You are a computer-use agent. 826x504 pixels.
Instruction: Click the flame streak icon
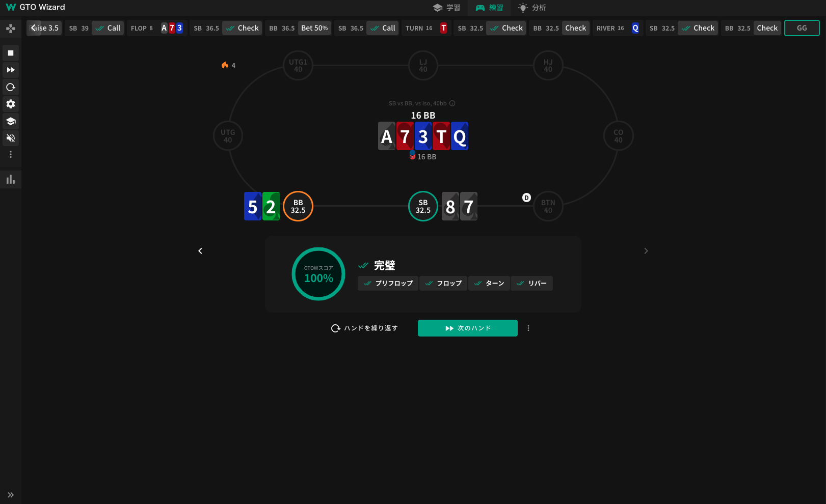(225, 65)
